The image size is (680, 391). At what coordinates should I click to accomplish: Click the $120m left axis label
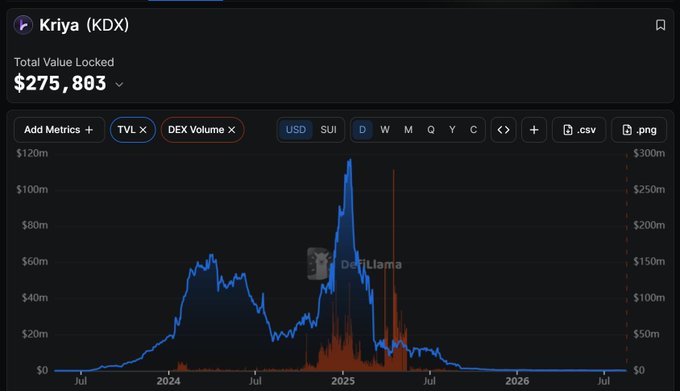click(x=32, y=153)
